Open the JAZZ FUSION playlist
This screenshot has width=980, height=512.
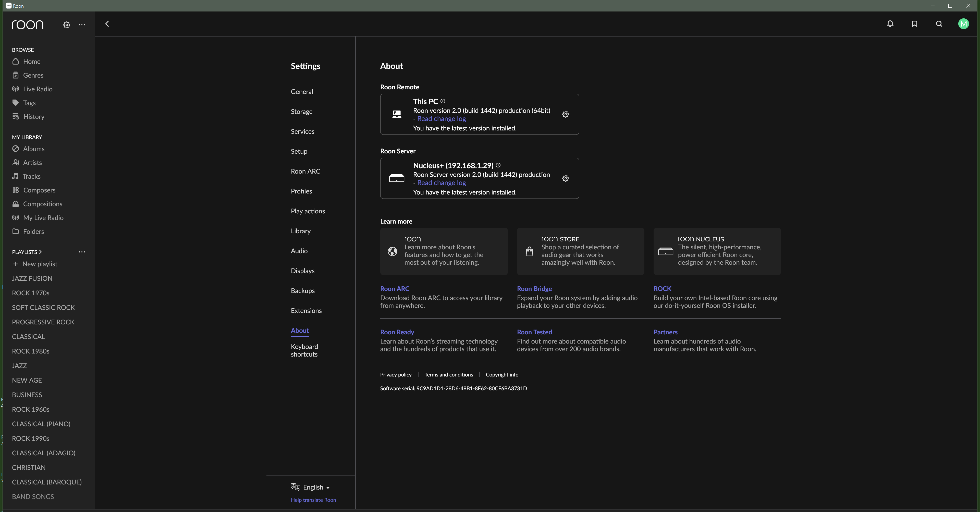point(32,278)
